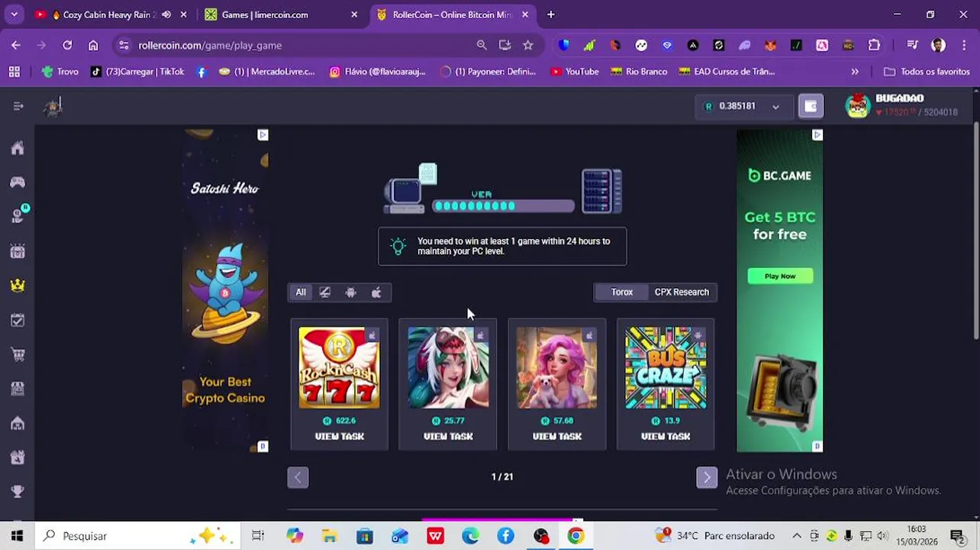Open the Home icon in the left sidebar
The height and width of the screenshot is (550, 980).
pyautogui.click(x=17, y=148)
